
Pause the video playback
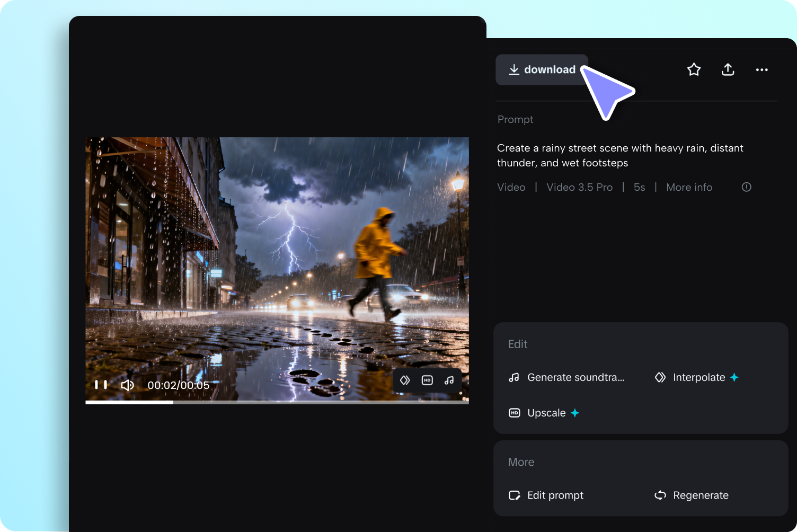tap(101, 385)
